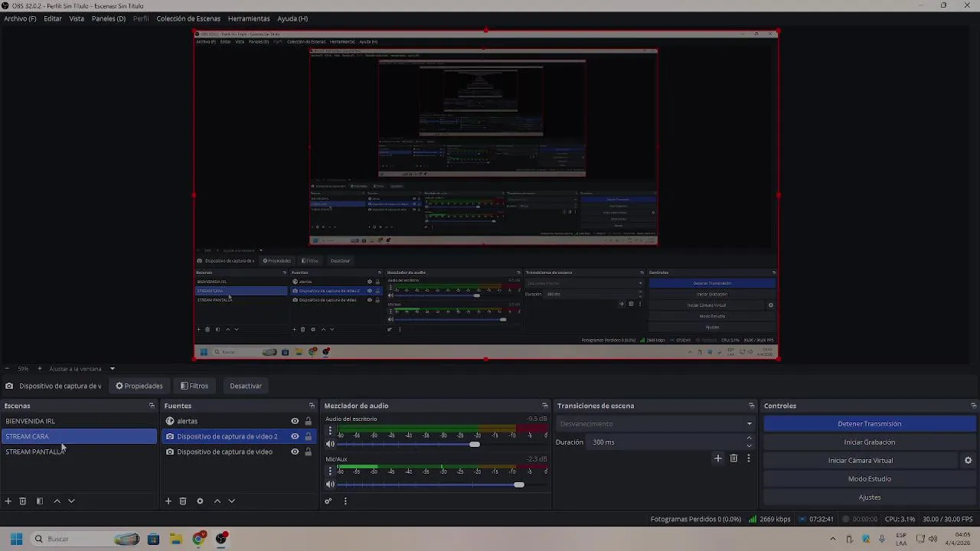Open the Editar menu
Image resolution: width=980 pixels, height=551 pixels.
coord(53,18)
